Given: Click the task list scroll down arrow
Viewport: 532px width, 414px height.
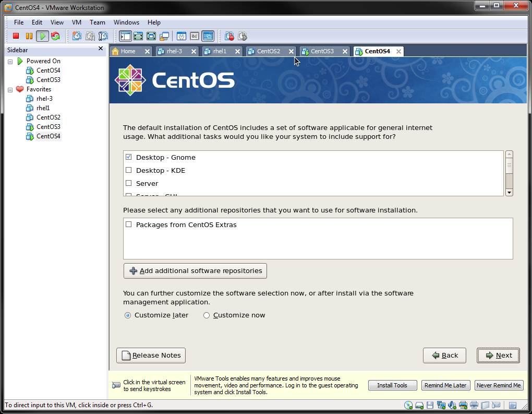Looking at the screenshot, I should pyautogui.click(x=509, y=193).
